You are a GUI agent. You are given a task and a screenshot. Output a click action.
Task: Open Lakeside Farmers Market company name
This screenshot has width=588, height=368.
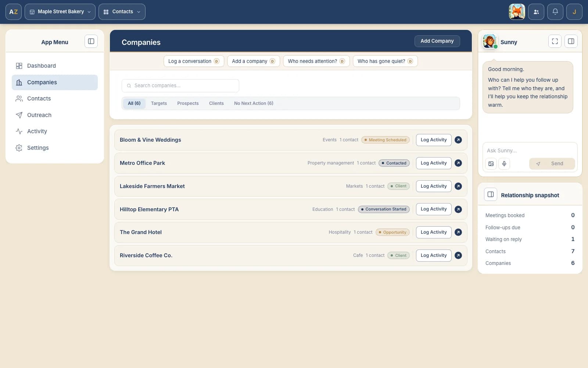[152, 186]
